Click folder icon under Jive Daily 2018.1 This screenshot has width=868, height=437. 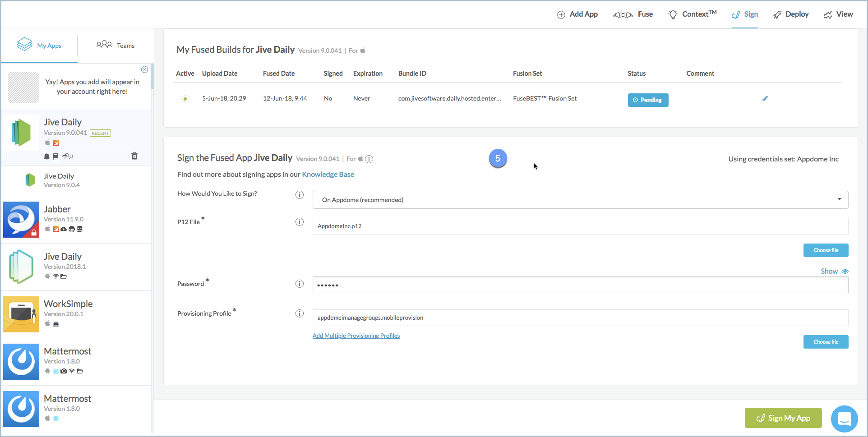64,276
